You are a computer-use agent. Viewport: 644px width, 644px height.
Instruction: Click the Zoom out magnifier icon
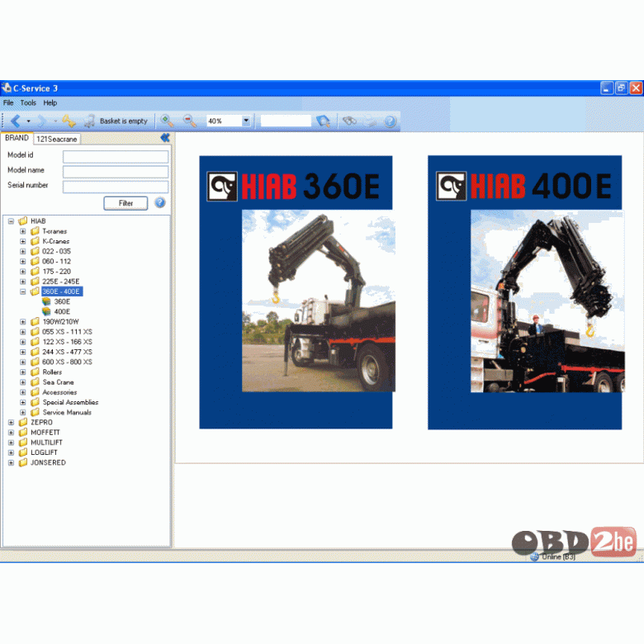(190, 121)
